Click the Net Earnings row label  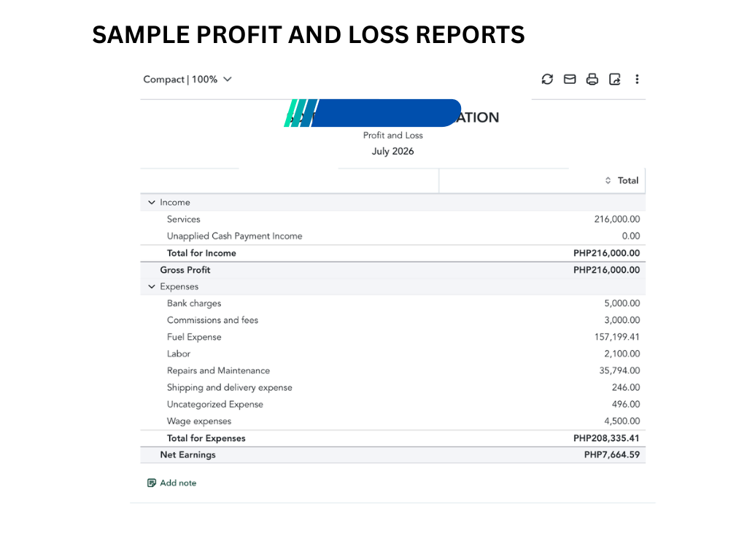pos(187,455)
